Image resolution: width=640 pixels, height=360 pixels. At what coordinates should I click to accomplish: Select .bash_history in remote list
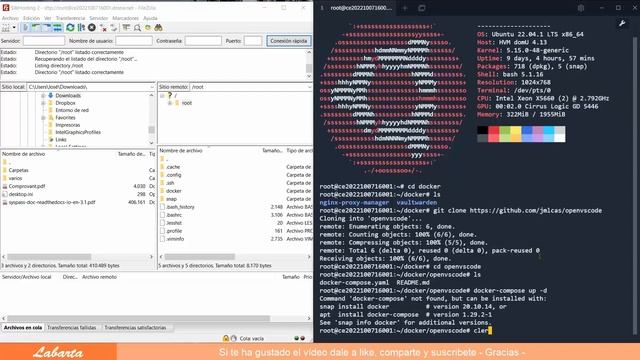click(x=180, y=207)
